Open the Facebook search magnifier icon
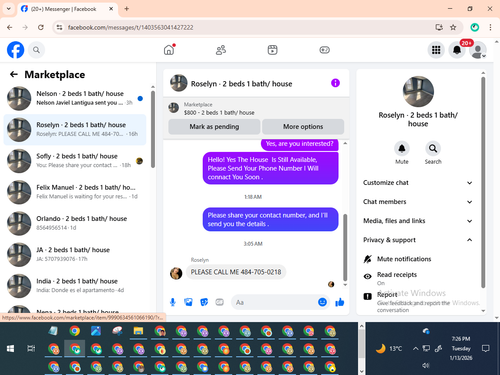Image resolution: width=500 pixels, height=375 pixels. pos(36,50)
